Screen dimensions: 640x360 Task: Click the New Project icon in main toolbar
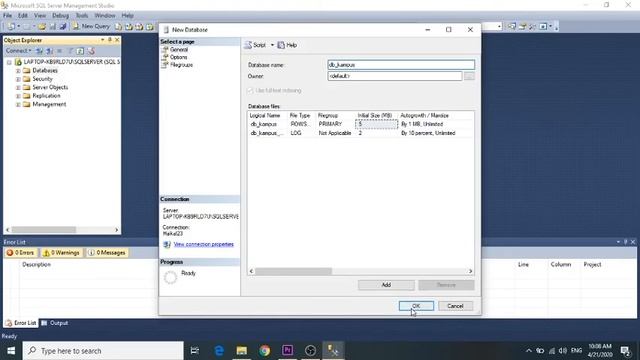11,27
